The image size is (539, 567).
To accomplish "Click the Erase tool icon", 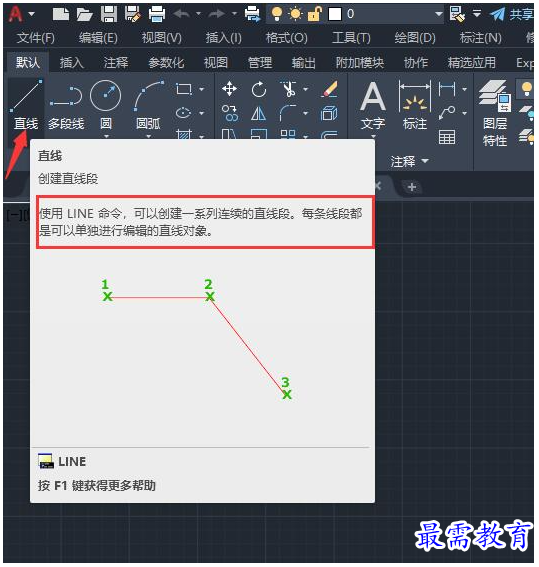I will coord(329,89).
